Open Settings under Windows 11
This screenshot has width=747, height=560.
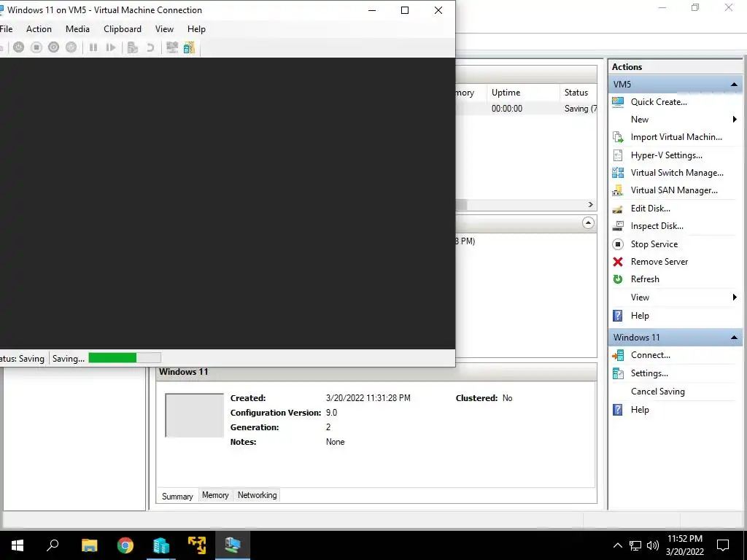pyautogui.click(x=649, y=373)
